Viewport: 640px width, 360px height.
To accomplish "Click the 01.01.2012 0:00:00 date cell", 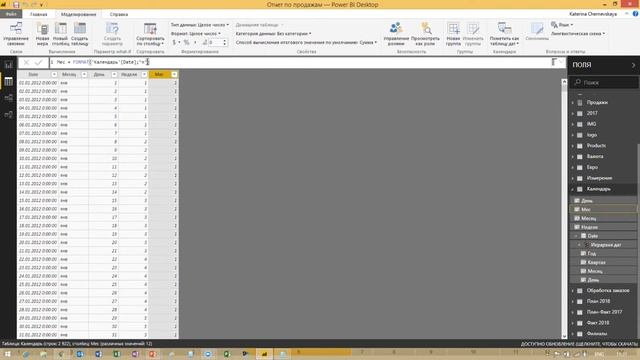I will (38, 83).
